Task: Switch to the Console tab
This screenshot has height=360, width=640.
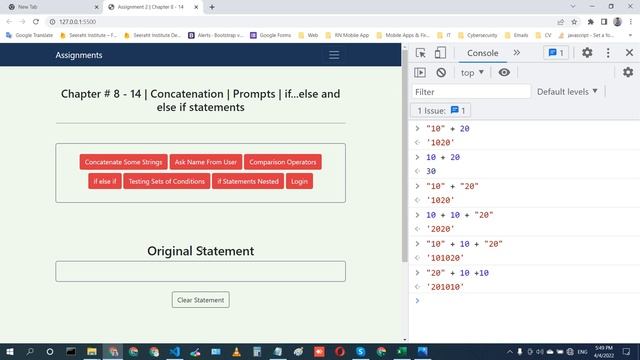Action: 482,53
